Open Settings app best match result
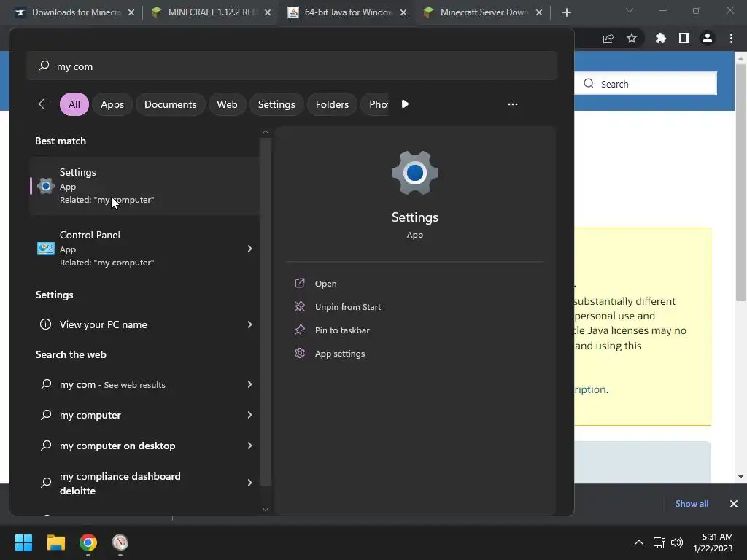Viewport: 747px width, 560px height. [144, 186]
